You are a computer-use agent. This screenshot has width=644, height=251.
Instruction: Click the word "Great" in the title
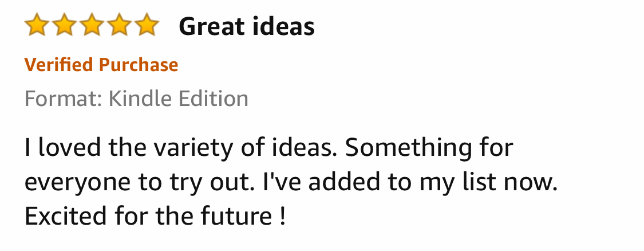[x=210, y=26]
